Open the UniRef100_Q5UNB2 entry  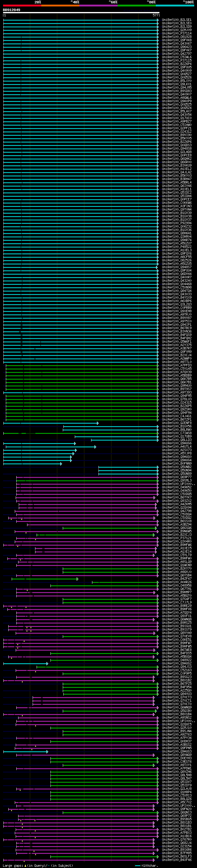click(176, 467)
